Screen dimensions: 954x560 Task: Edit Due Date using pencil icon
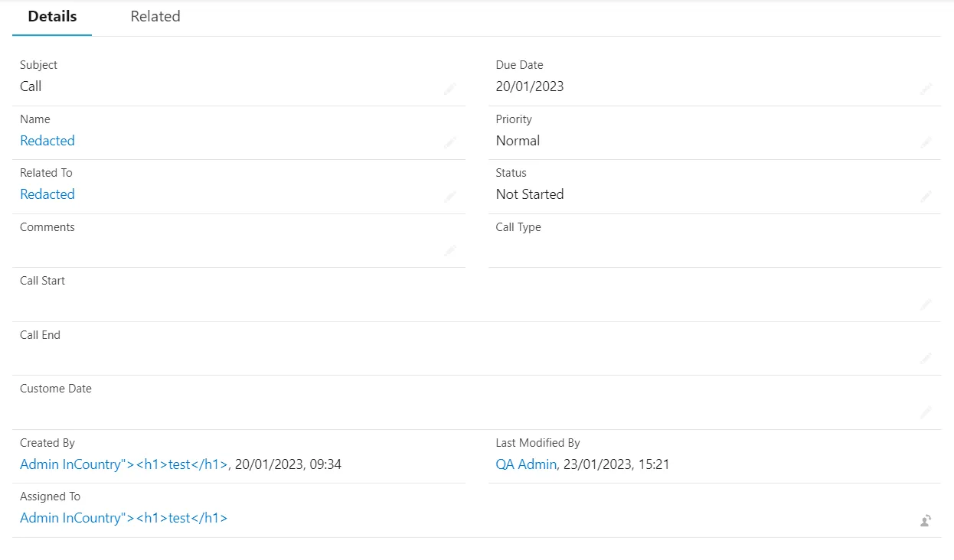926,89
